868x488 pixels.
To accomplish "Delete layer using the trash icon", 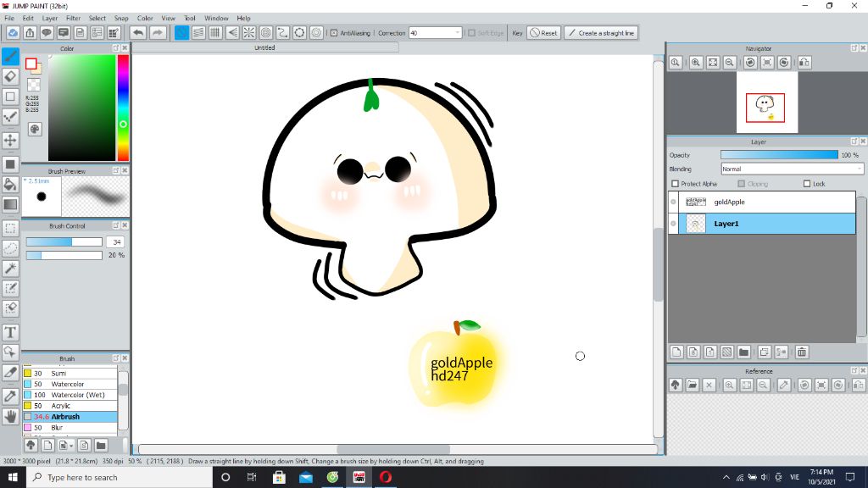I will coord(802,352).
